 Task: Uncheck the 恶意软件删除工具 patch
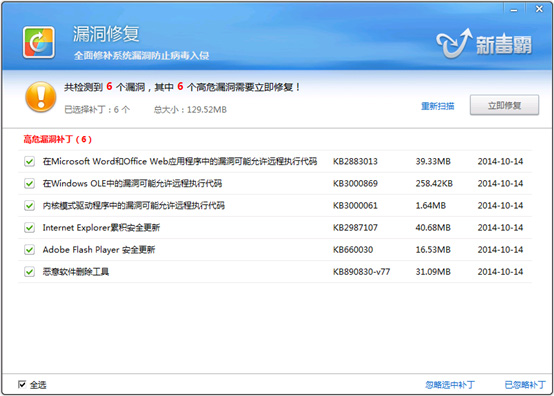[29, 272]
